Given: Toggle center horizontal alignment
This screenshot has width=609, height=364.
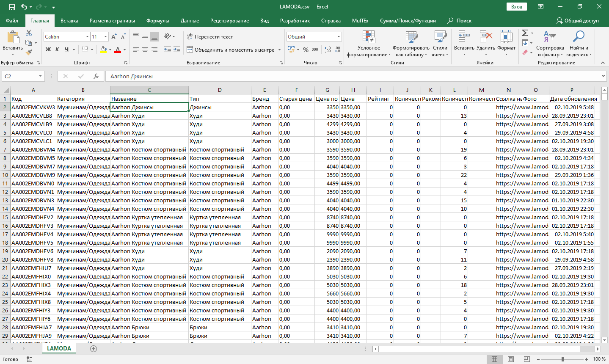Looking at the screenshot, I should (x=145, y=50).
